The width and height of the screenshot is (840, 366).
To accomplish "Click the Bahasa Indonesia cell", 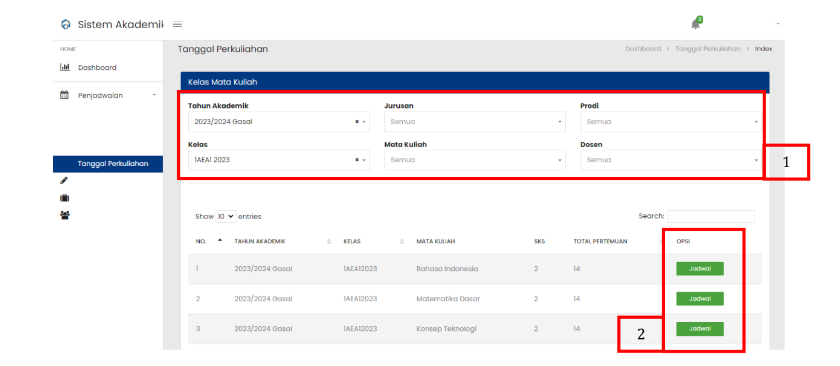I will pyautogui.click(x=447, y=268).
